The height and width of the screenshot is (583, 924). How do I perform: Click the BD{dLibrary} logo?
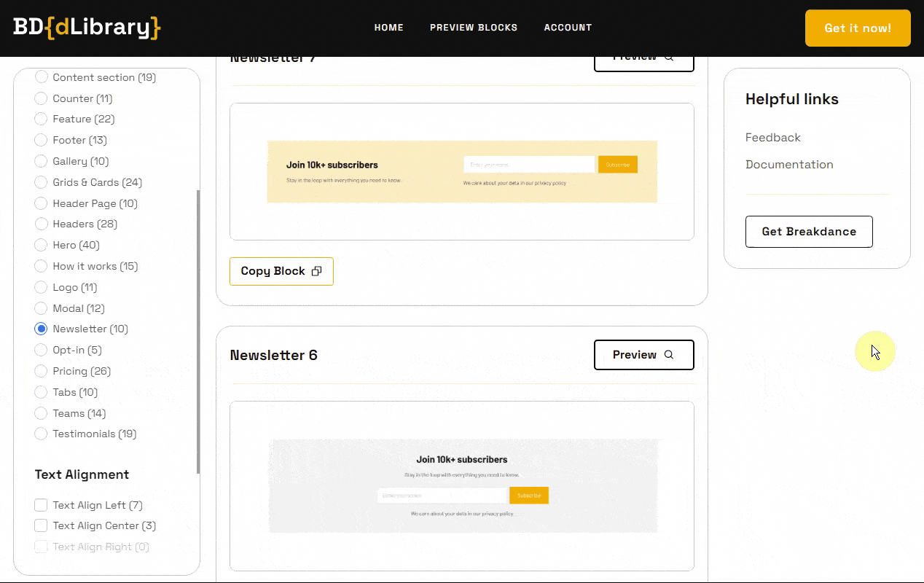tap(87, 28)
